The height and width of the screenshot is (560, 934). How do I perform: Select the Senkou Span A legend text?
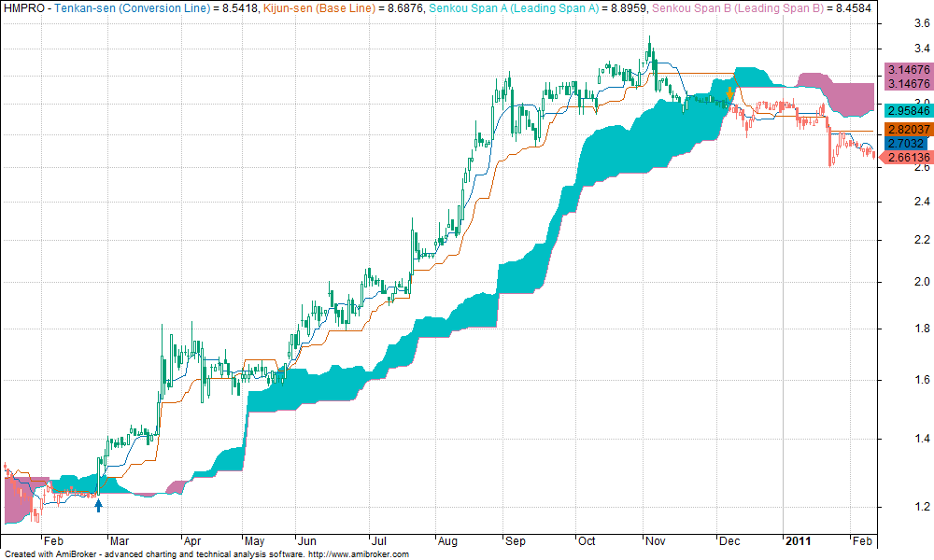pyautogui.click(x=513, y=7)
